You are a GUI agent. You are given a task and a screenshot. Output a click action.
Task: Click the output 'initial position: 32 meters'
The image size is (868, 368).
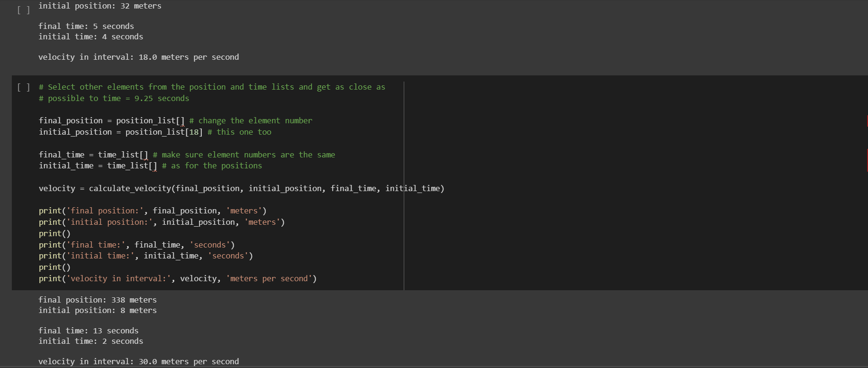100,6
